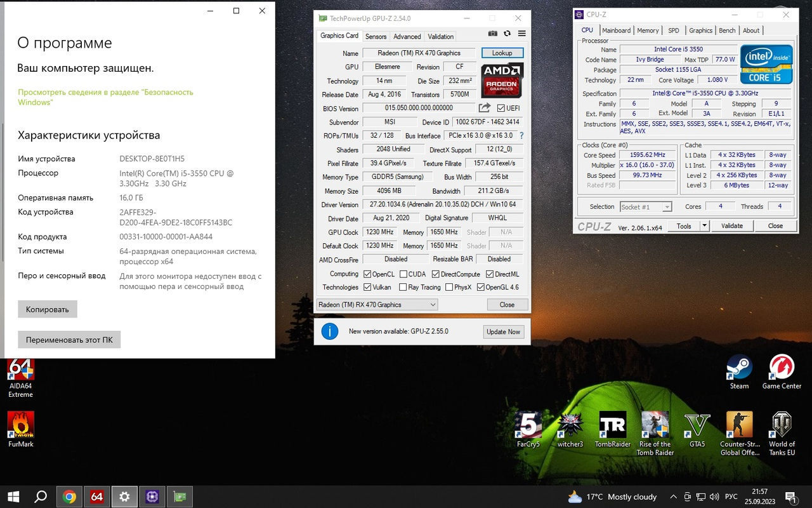Select the GTA5 desktop shortcut
The height and width of the screenshot is (508, 812).
(697, 430)
